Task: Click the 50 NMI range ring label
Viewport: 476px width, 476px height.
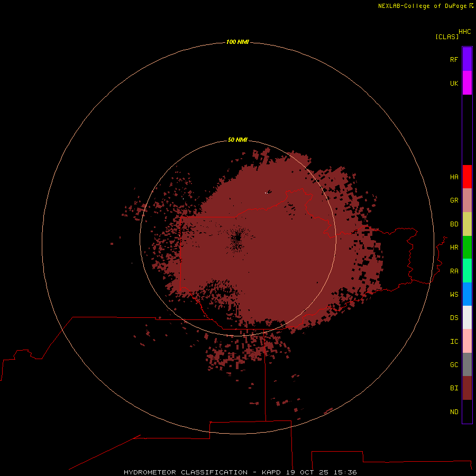Action: 237,140
